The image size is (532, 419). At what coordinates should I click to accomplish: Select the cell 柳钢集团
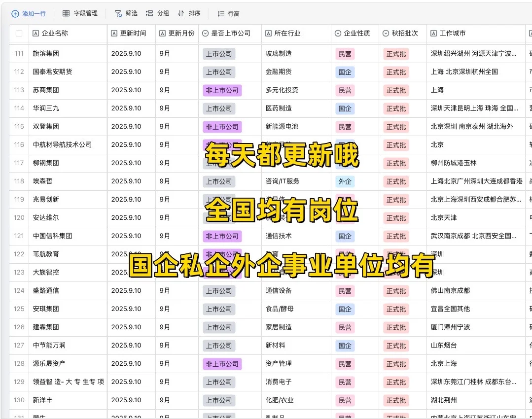pyautogui.click(x=68, y=163)
